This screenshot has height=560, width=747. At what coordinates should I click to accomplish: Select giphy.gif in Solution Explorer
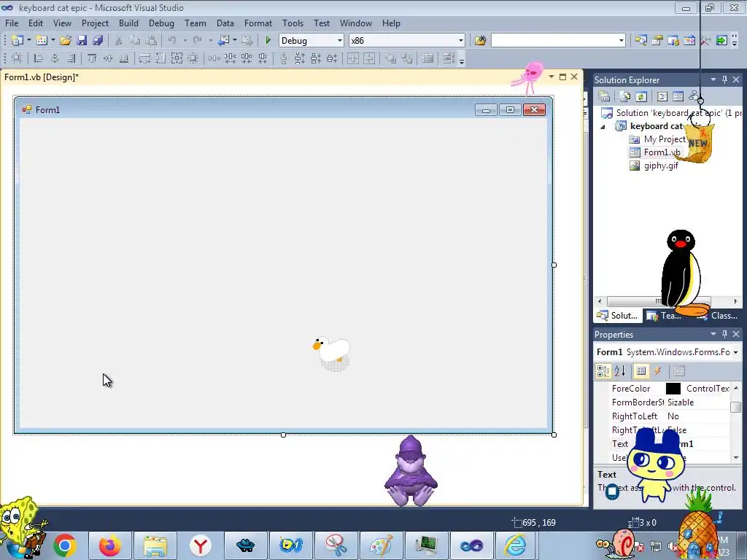[661, 166]
